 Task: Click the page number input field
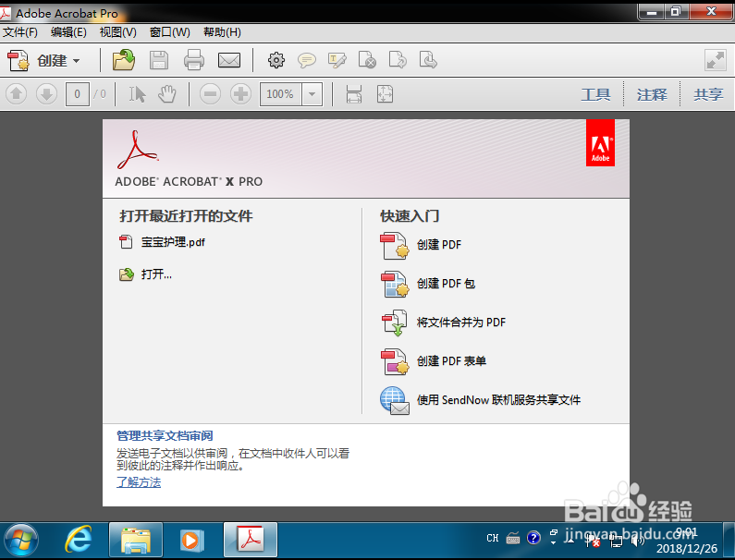pyautogui.click(x=78, y=94)
